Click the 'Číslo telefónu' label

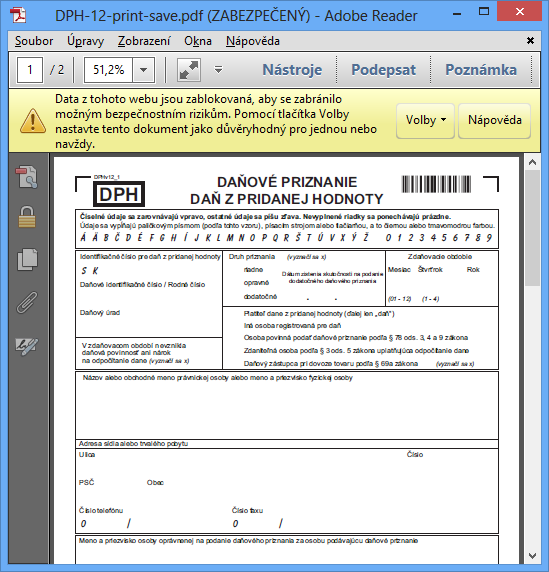pos(101,510)
